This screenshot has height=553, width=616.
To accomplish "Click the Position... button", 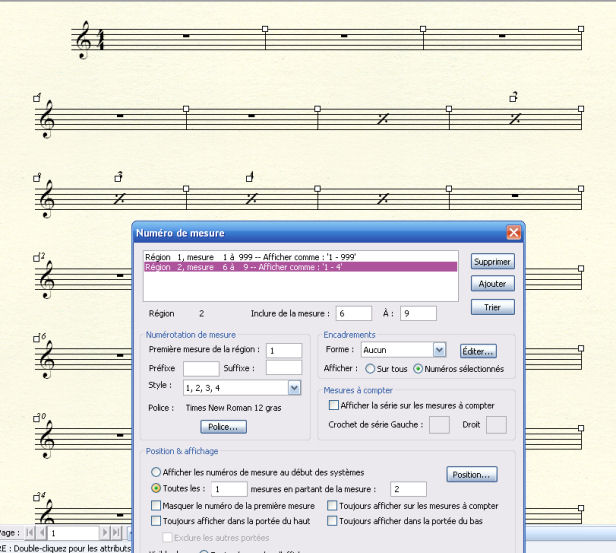I will click(470, 474).
